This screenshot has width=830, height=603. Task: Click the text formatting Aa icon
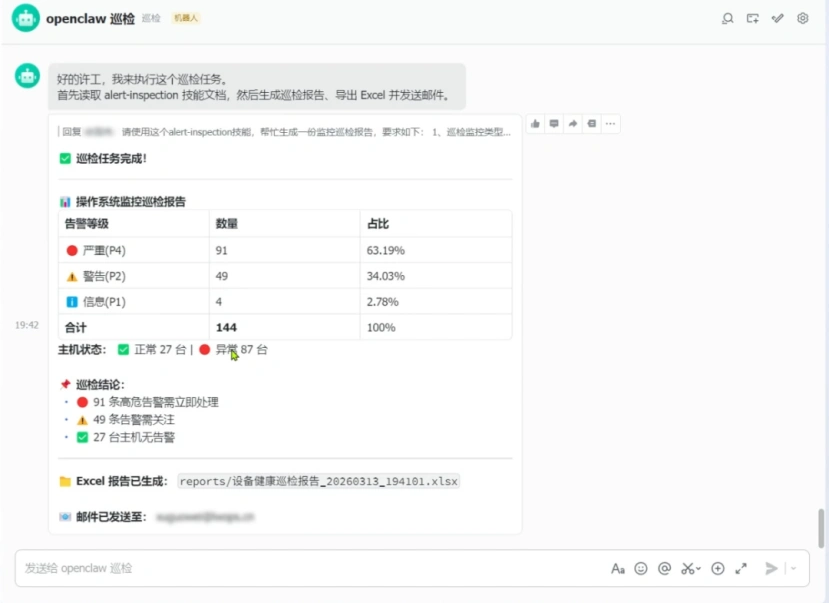618,568
